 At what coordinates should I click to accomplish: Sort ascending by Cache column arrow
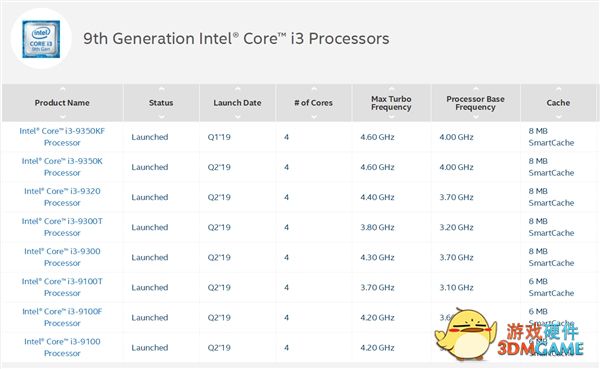pos(558,89)
